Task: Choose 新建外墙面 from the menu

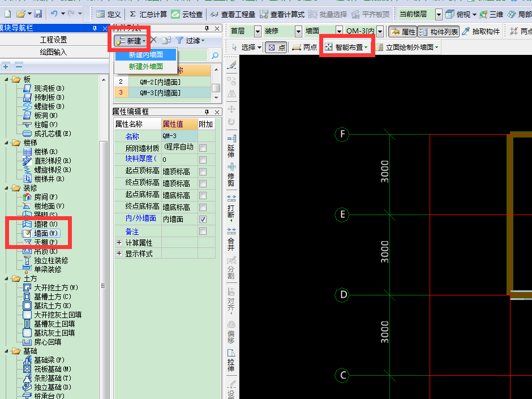Action: pyautogui.click(x=145, y=67)
